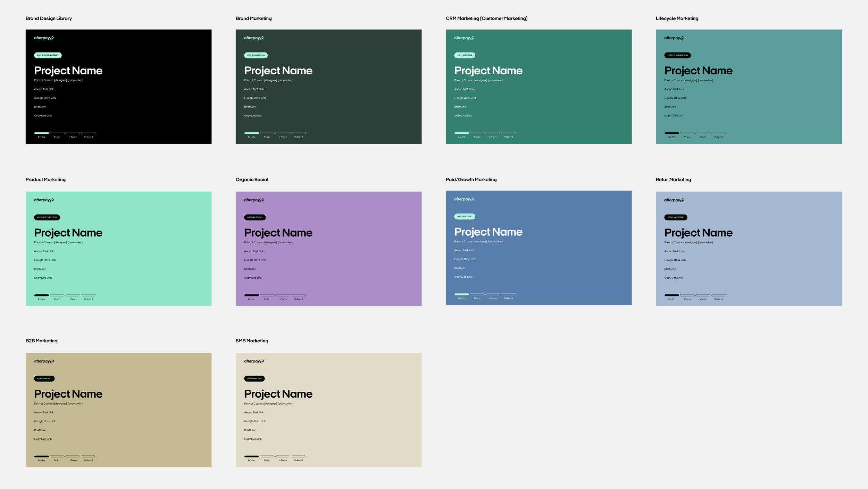This screenshot has width=868, height=489.
Task: Click the CRM MARKETING tag pill
Action: coord(465,55)
